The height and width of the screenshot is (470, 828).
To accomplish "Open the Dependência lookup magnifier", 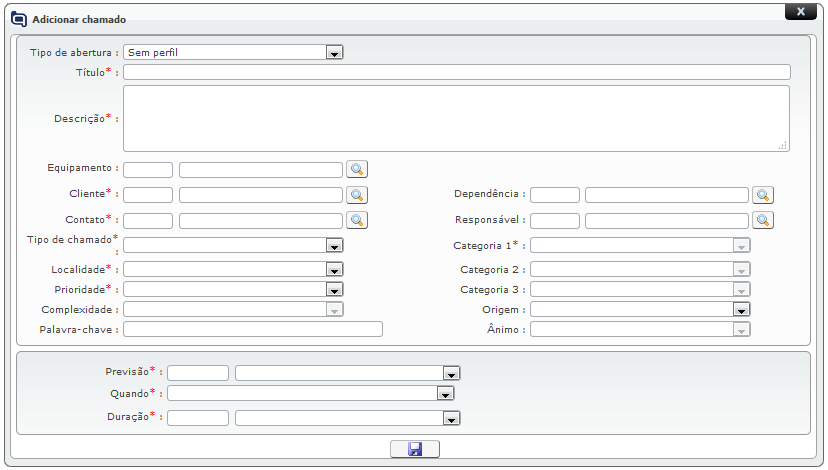I will pyautogui.click(x=763, y=195).
